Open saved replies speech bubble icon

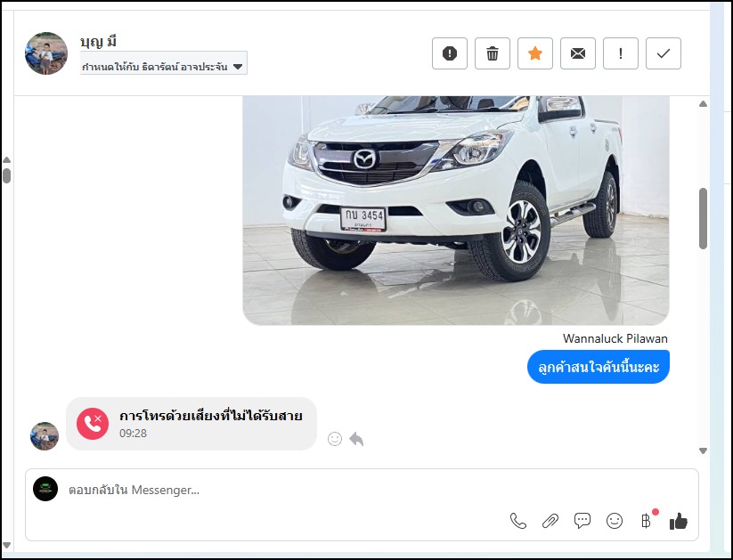pyautogui.click(x=582, y=521)
